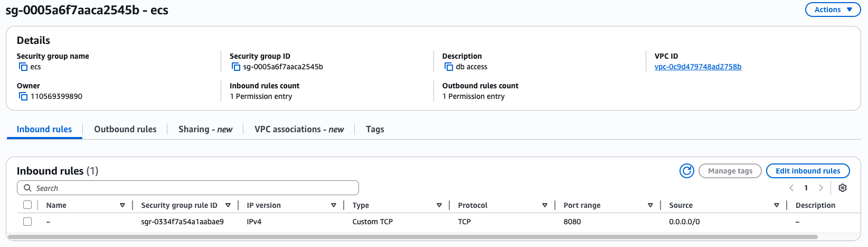The image size is (868, 247).
Task: Switch to the Tags tab
Action: click(x=375, y=129)
